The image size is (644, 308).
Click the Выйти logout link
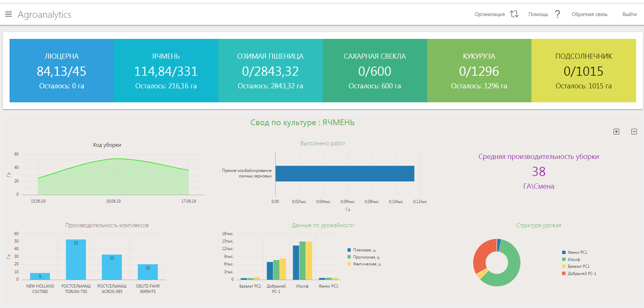coord(629,14)
